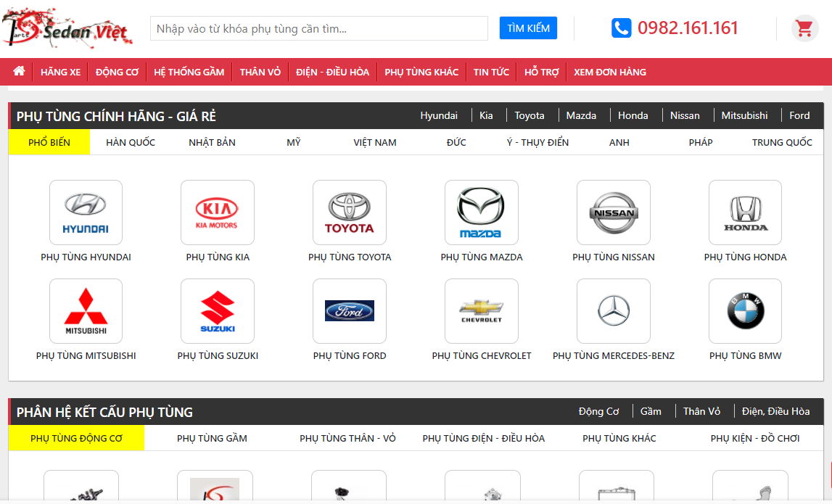Select the PHỔ BIẾN tab

pyautogui.click(x=49, y=142)
